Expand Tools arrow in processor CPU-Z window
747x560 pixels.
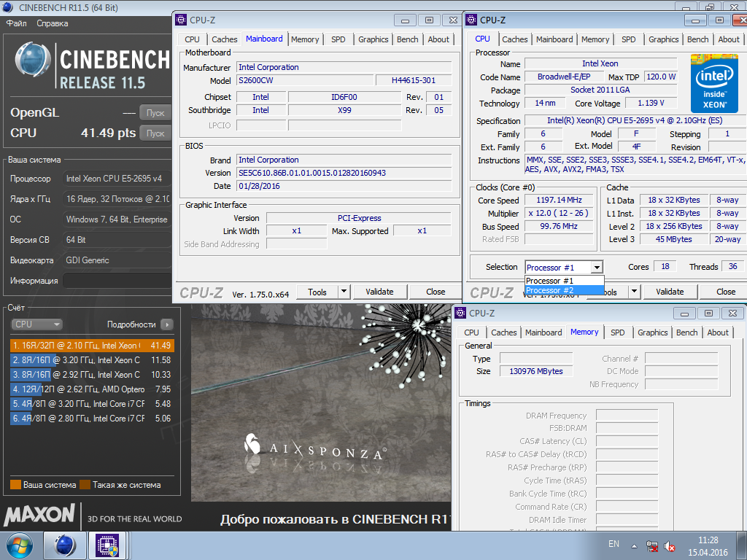(x=634, y=292)
